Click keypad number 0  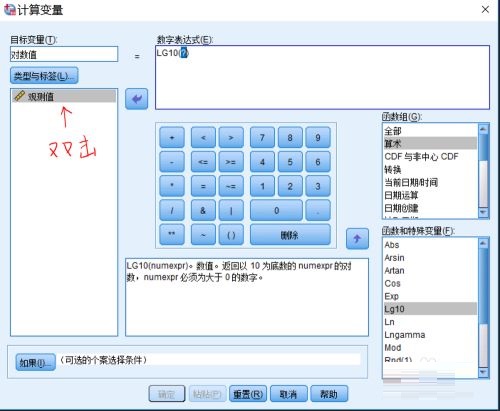276,210
